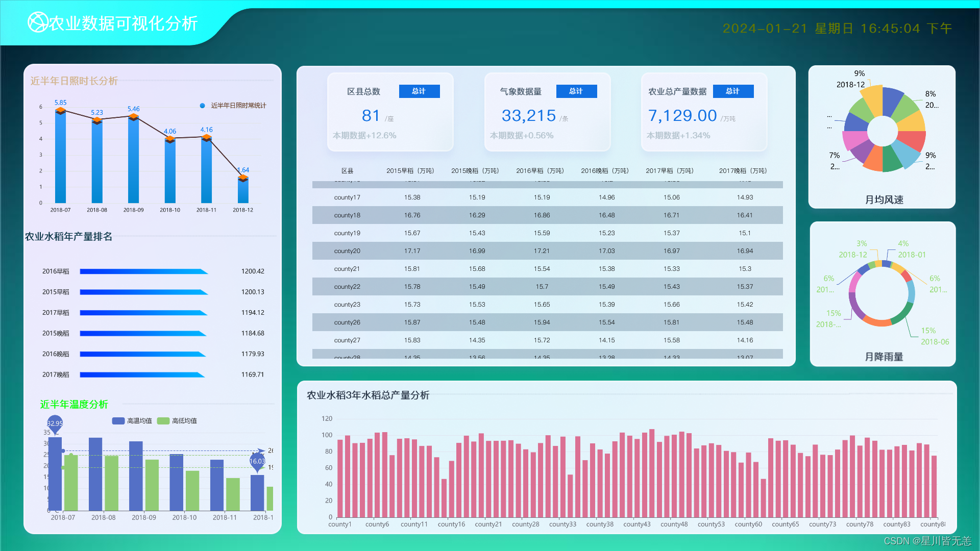The image size is (980, 551).
Task: Click the 本期数据+1.34% text
Action: pos(678,136)
